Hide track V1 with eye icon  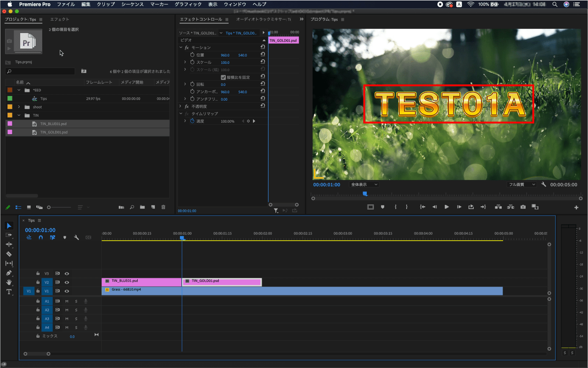(x=67, y=291)
